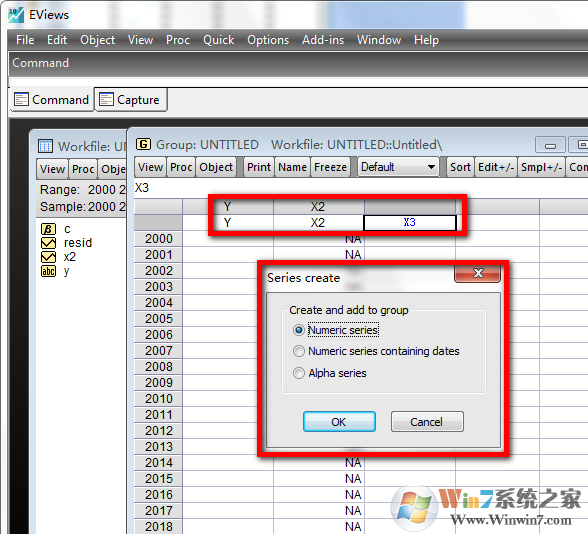The image size is (588, 534).
Task: Open the Quick menu
Action: (218, 40)
